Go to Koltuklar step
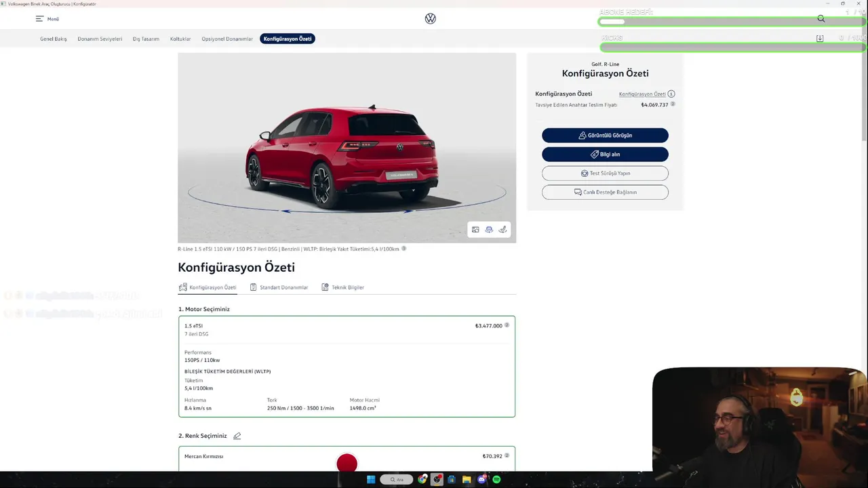Viewport: 868px width, 488px height. (x=180, y=39)
